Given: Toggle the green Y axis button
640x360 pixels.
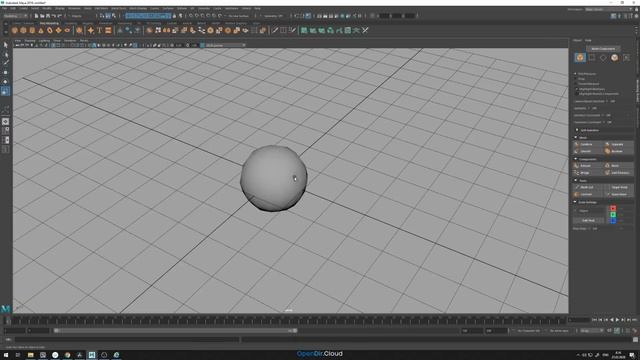Looking at the screenshot, I should [x=613, y=215].
